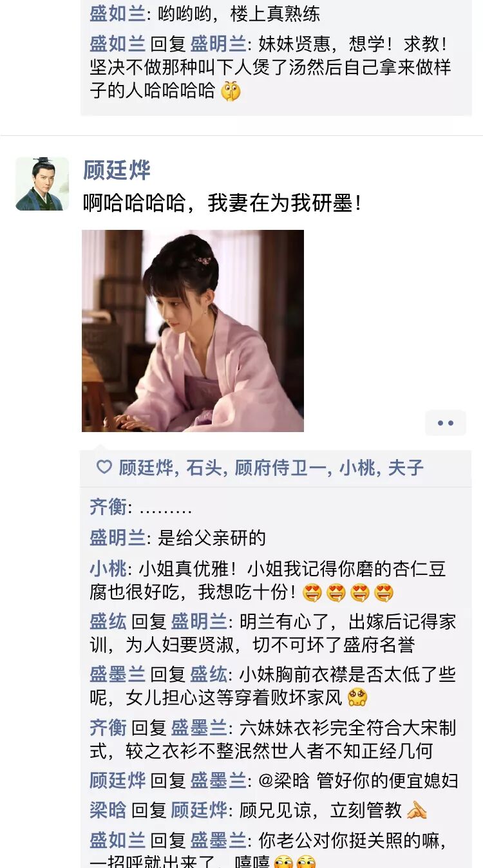Tap 齐衡's reply about 大宋制式
This screenshot has width=483, height=868.
point(273,739)
